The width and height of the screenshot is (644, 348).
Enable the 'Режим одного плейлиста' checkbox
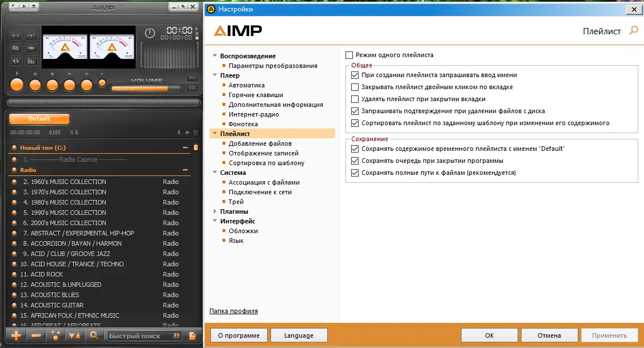point(349,55)
